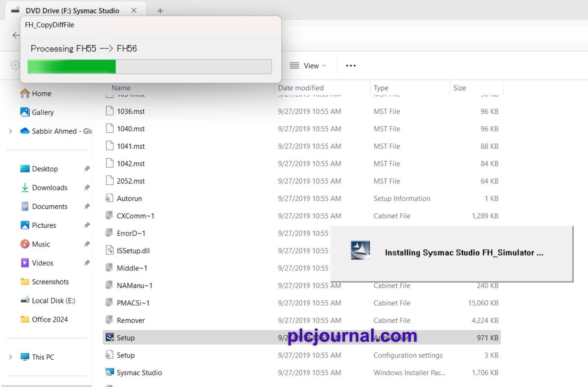This screenshot has width=588, height=387.
Task: Open Documents in the sidebar
Action: 49,206
